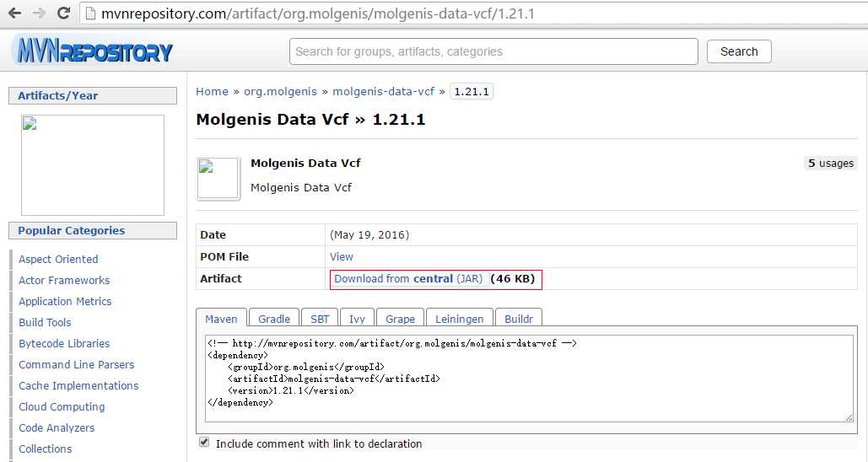Open the Cache Implementations category
868x462 pixels.
pyautogui.click(x=78, y=385)
